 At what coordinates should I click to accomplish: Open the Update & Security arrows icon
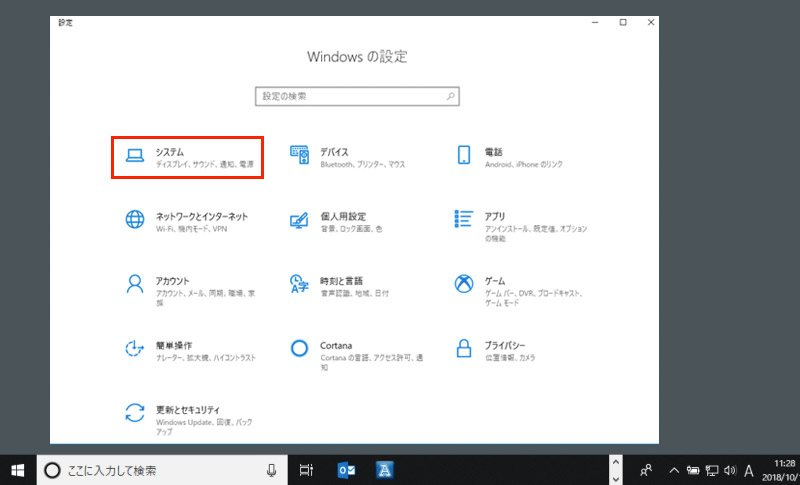[135, 413]
